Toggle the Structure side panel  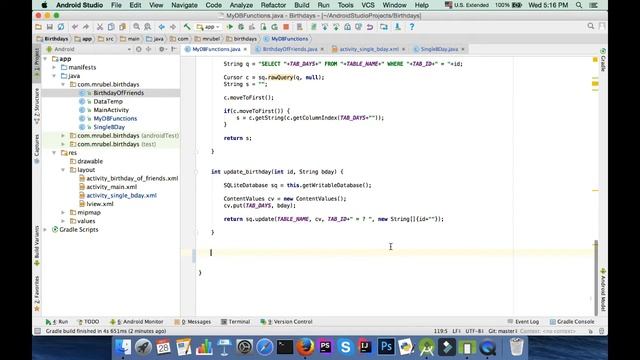click(x=37, y=106)
